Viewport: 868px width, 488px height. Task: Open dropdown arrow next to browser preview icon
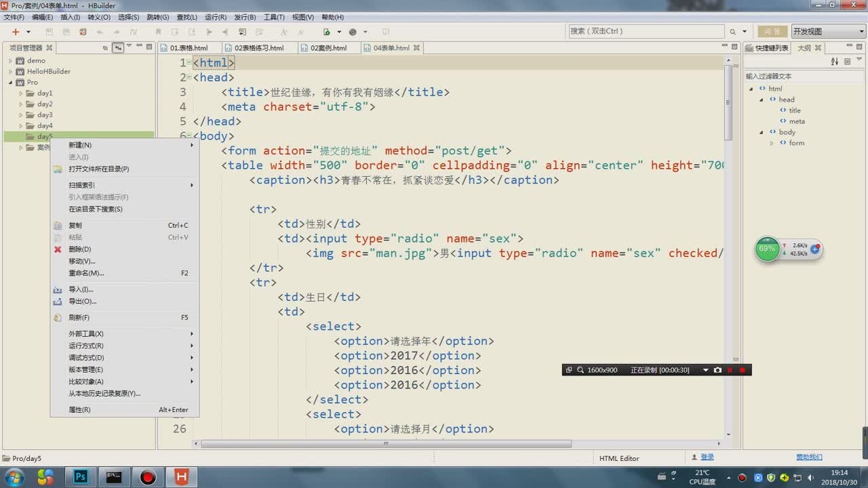[x=338, y=32]
